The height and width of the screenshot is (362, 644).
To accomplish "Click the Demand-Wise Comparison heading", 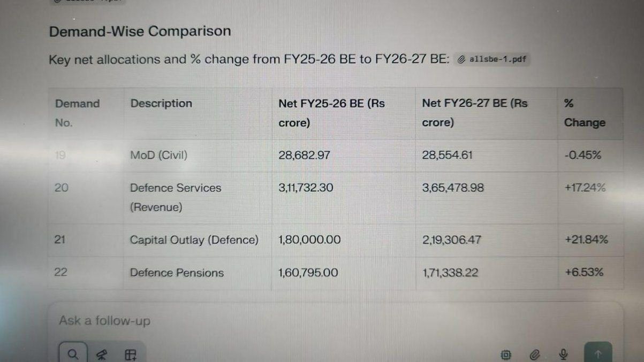I will tap(140, 31).
